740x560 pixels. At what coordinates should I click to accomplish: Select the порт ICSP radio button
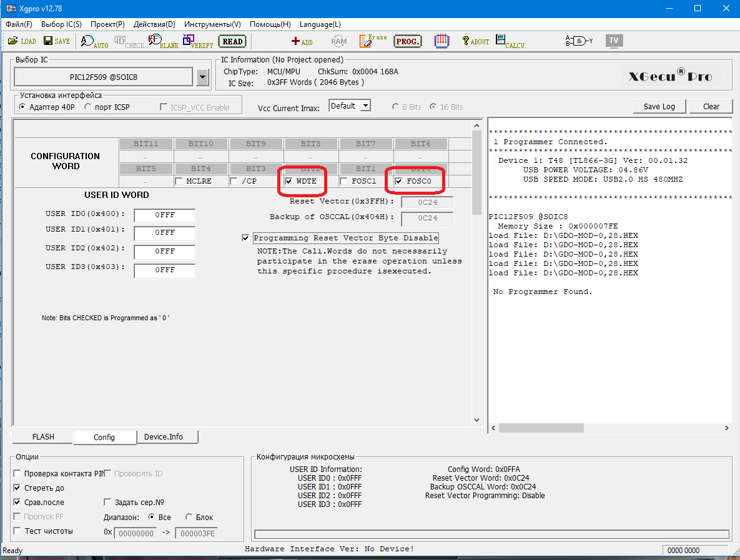click(87, 107)
